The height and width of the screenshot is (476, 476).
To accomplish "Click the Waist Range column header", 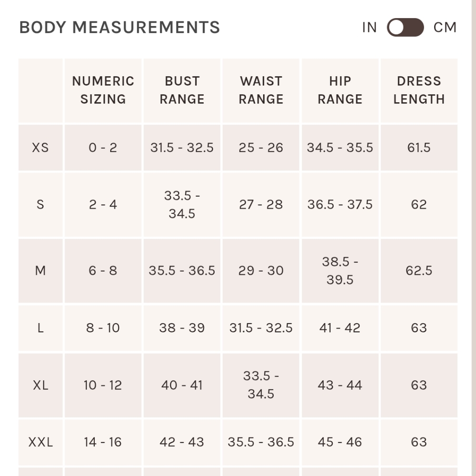I will [x=261, y=90].
